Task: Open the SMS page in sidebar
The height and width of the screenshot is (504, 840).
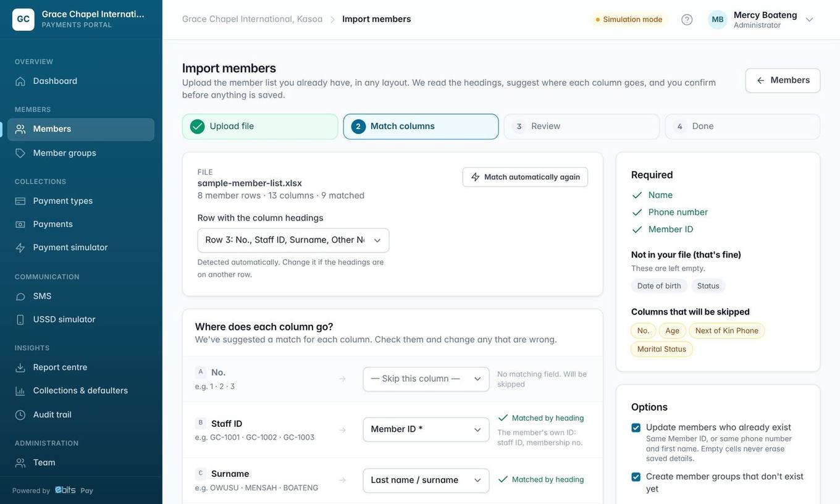Action: pyautogui.click(x=81, y=296)
